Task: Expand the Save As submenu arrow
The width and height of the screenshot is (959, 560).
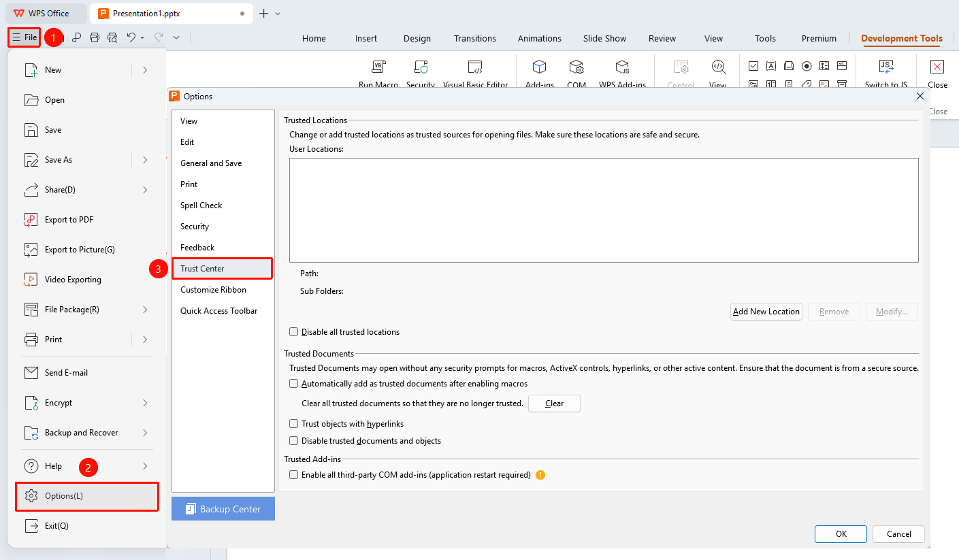Action: (x=145, y=160)
